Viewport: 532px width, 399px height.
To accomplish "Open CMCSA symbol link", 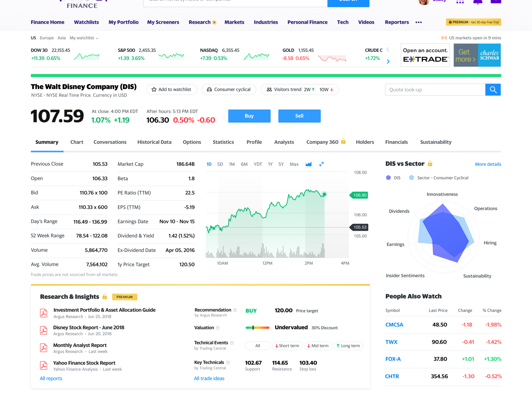I will coord(394,325).
